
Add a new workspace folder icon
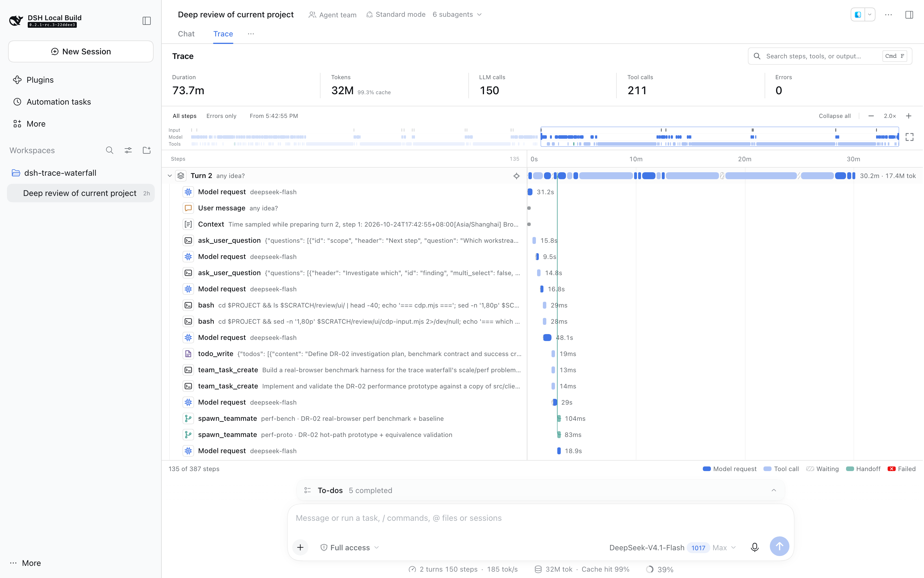coord(147,150)
